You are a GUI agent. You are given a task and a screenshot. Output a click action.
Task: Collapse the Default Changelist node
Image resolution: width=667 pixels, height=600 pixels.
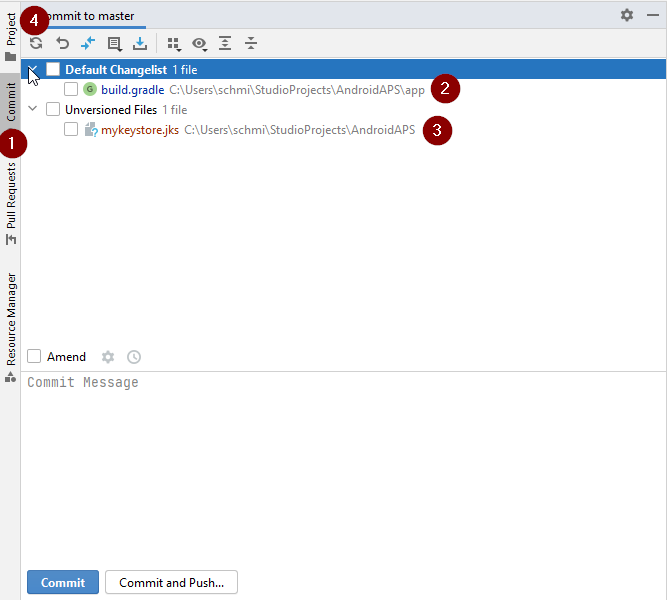pos(33,69)
